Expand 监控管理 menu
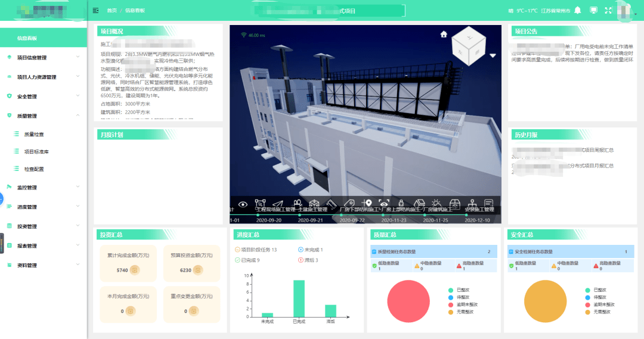644x339 pixels. [44, 187]
